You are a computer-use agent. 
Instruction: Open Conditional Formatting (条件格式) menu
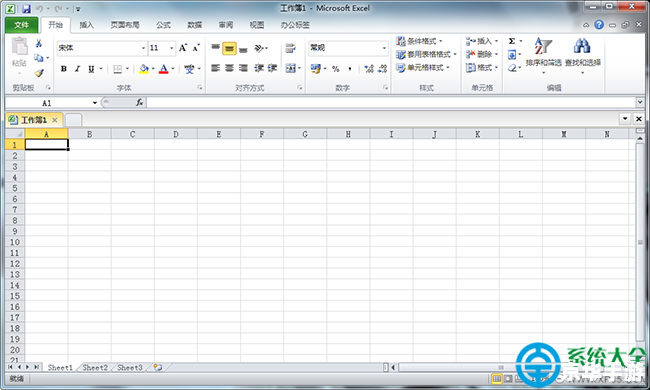[x=419, y=41]
